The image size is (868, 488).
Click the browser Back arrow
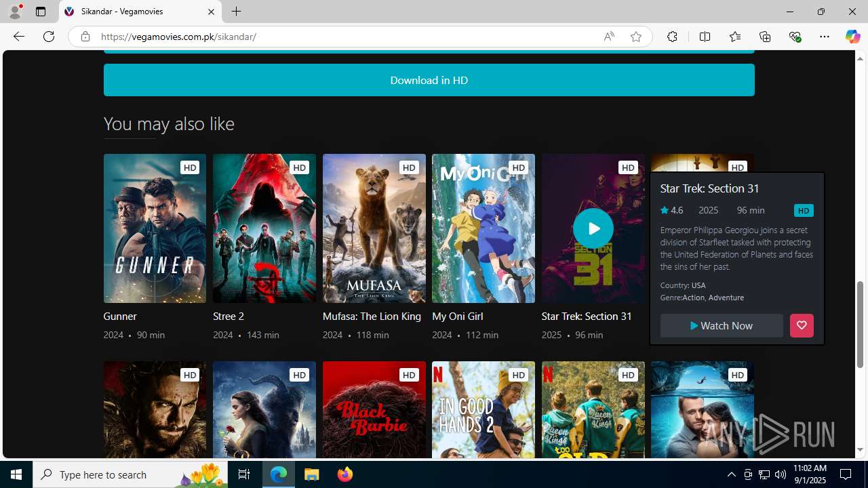coord(19,37)
